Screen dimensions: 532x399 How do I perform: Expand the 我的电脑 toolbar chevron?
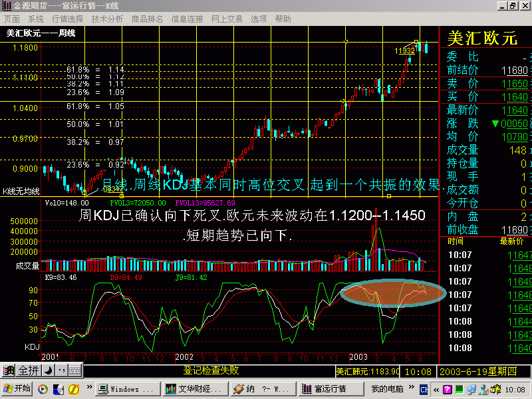click(411, 387)
